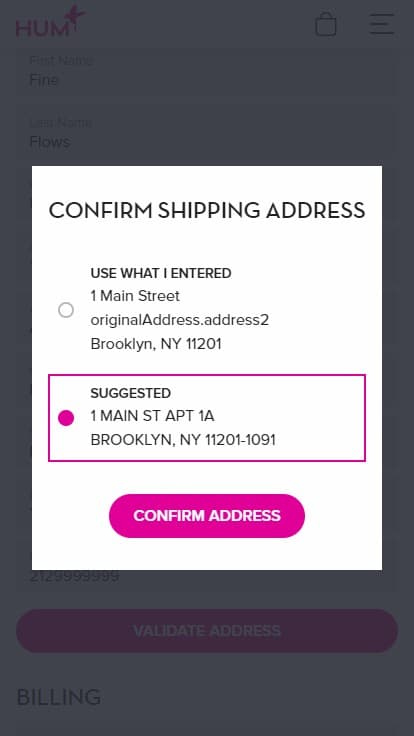Click BROOKLYN, NY 11201-1091 suggested line
The height and width of the screenshot is (736, 414).
[183, 440]
